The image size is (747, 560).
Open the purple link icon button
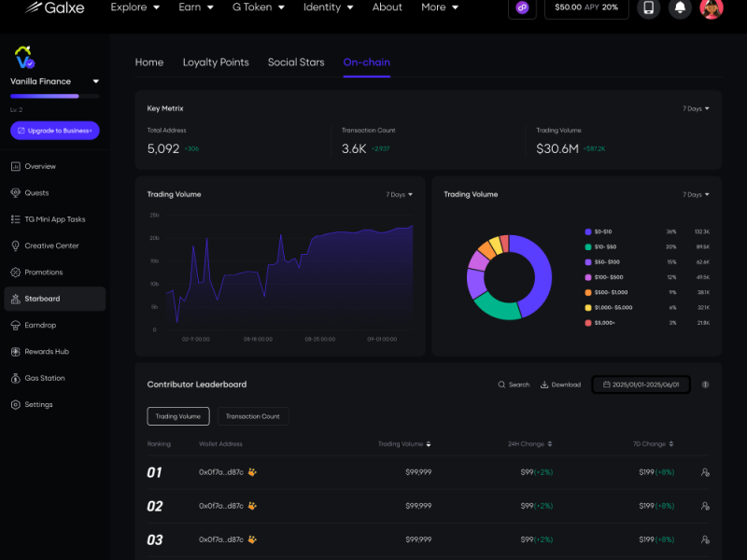click(522, 7)
